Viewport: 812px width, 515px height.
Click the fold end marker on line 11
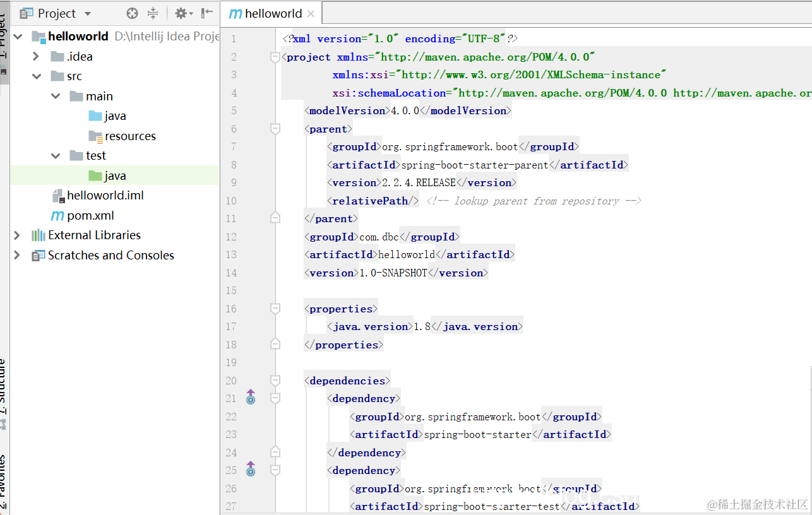[275, 218]
